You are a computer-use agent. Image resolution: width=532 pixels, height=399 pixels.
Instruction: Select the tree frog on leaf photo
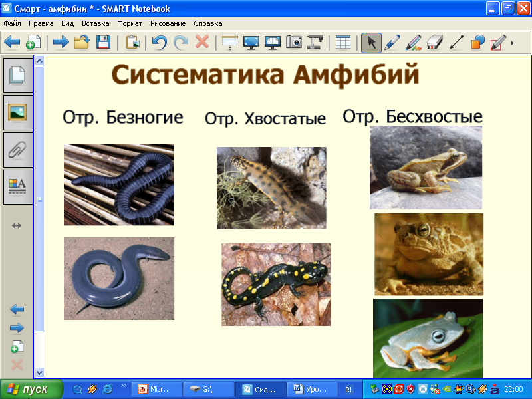(428, 338)
